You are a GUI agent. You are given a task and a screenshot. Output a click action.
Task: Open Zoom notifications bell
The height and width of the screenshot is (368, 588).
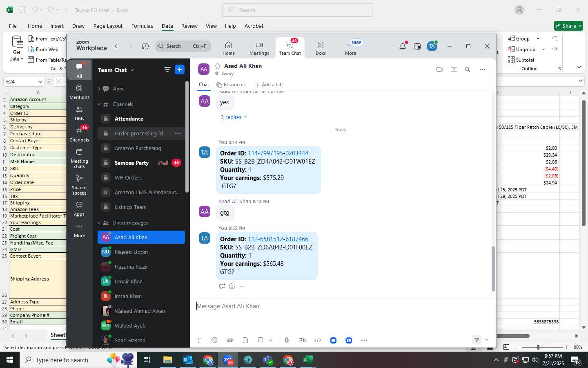click(403, 46)
